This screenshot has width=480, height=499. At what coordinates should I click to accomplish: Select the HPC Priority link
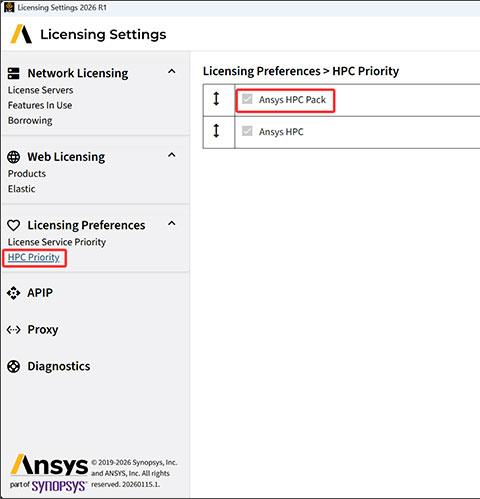tap(34, 257)
